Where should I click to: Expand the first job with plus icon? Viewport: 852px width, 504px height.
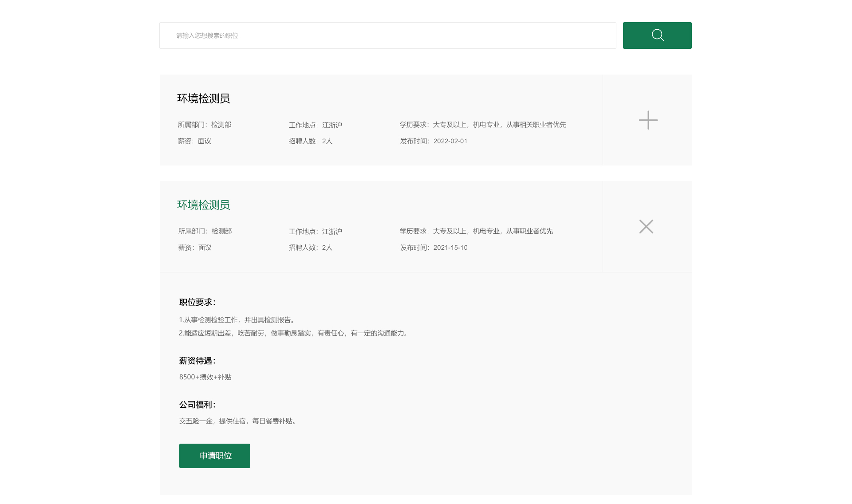pos(648,120)
